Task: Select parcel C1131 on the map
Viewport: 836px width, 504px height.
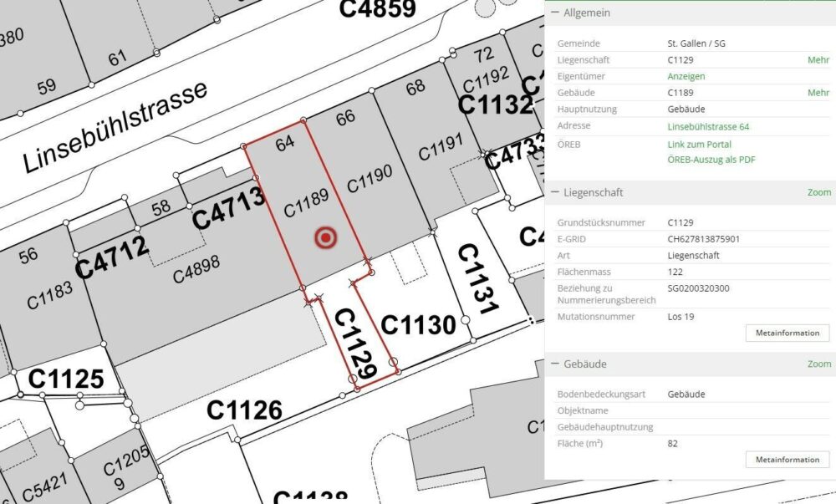Action: click(x=477, y=280)
